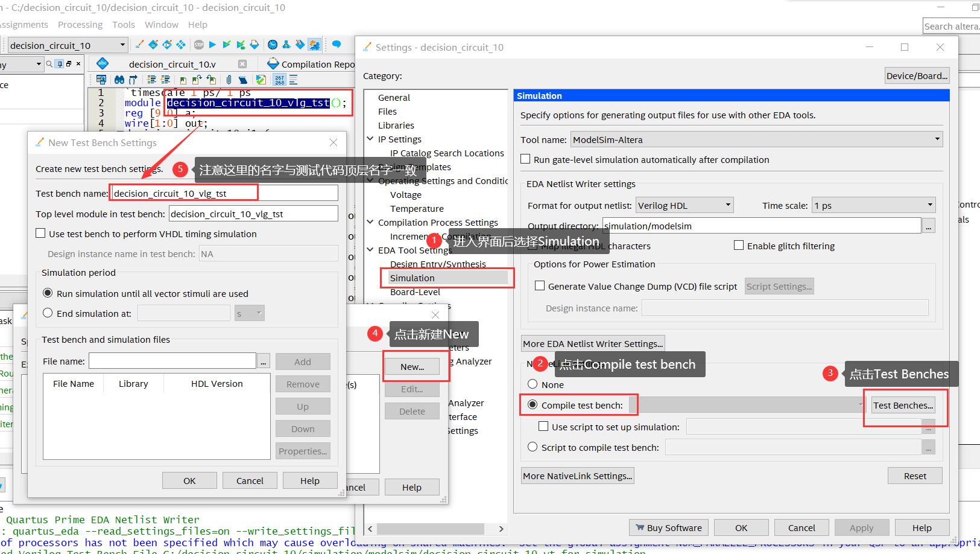Switch to the decision_circuit_10.v editor tab
980x554 pixels.
pyautogui.click(x=172, y=64)
